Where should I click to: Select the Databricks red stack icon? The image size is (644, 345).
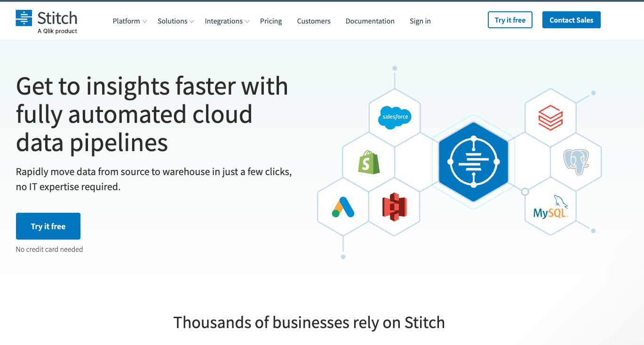click(550, 117)
